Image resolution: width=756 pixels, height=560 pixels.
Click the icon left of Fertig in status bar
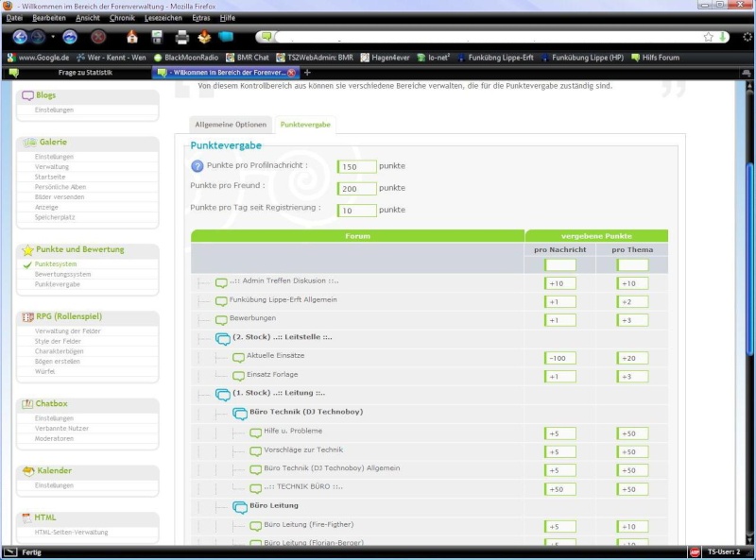(10, 552)
